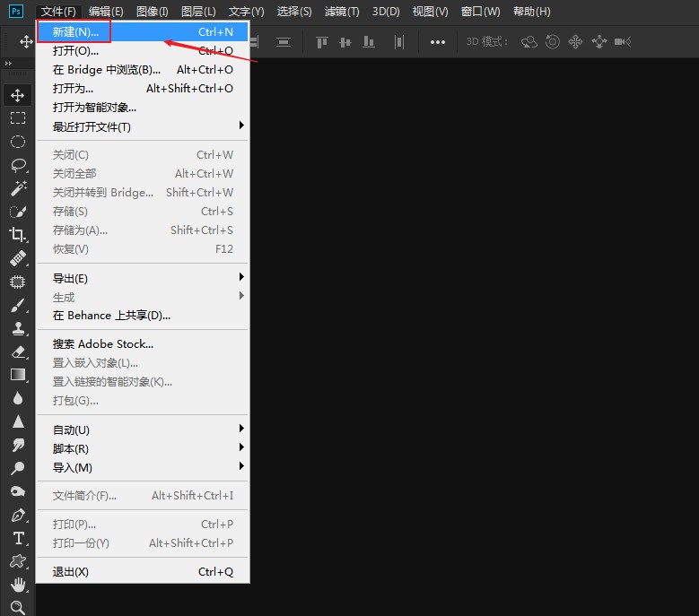Click the align top edges icon
This screenshot has height=616, width=699.
click(322, 42)
